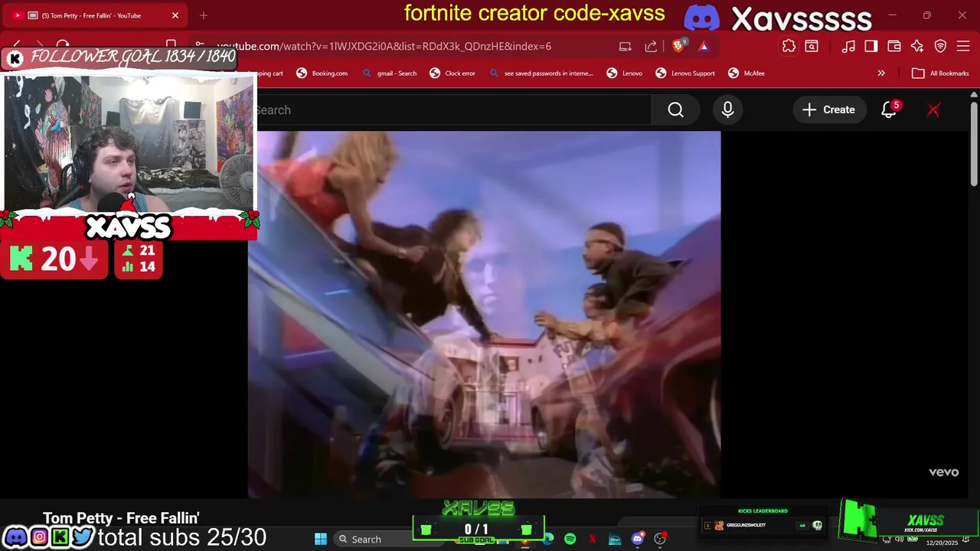Screen dimensions: 980x551
Task: Open OBS Studio from the taskbar
Action: coord(660,539)
